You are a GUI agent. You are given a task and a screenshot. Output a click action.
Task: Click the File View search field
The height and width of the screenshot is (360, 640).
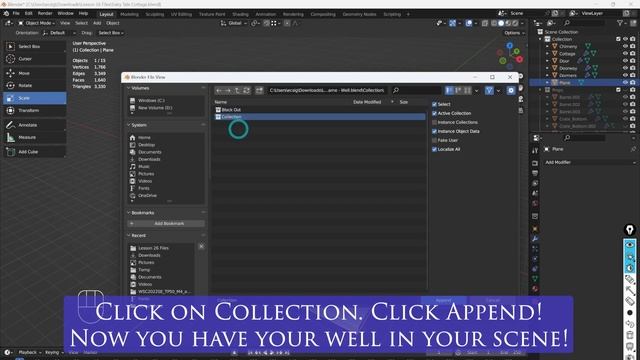coord(416,90)
